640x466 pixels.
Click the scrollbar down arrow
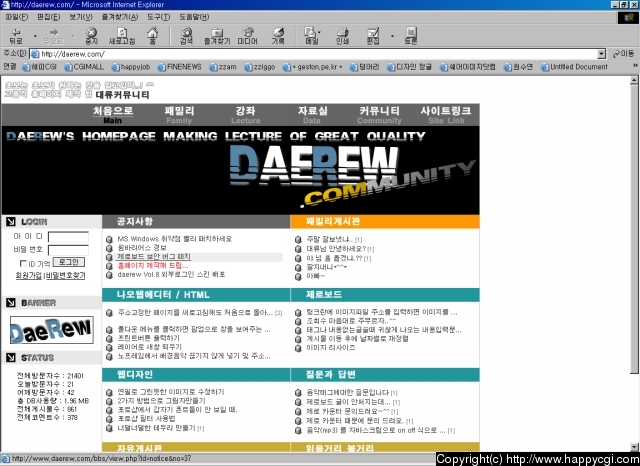point(634,446)
